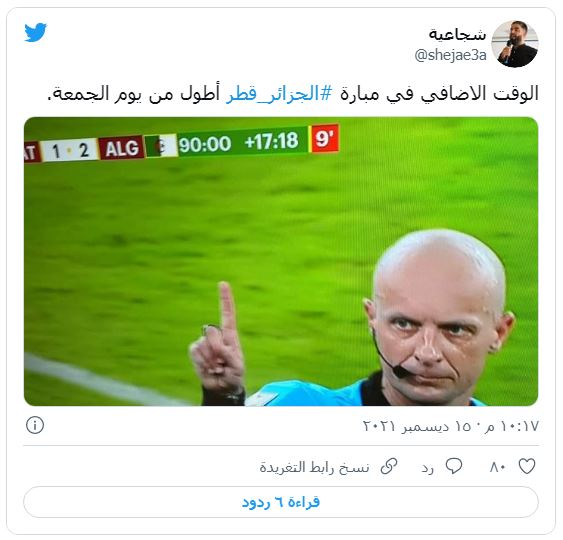Viewport: 563px width, 540px height.
Task: Open the referee photo in the tweet
Action: pos(281,261)
